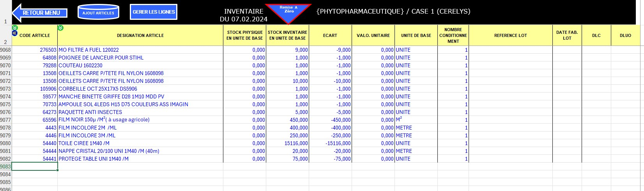Select the DLUO column header
The image size is (644, 191).
625,35
